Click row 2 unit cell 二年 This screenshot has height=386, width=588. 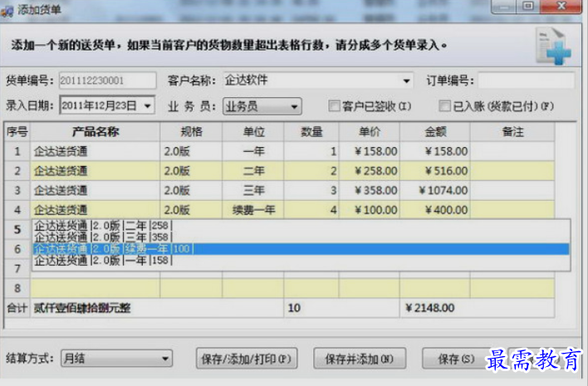coord(253,171)
